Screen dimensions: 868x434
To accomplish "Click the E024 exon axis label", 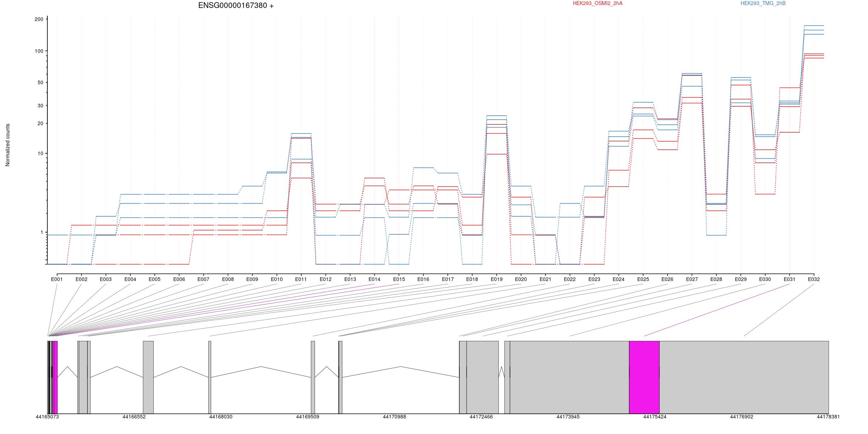I will coord(618,279).
